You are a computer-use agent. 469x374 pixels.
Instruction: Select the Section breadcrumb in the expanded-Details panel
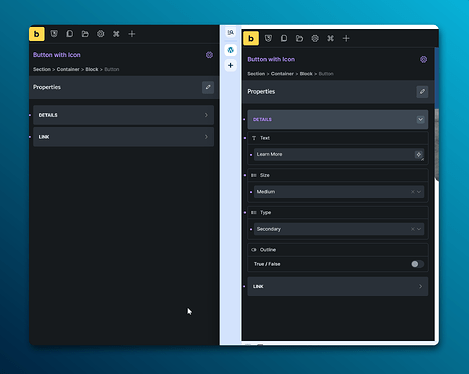tap(256, 74)
